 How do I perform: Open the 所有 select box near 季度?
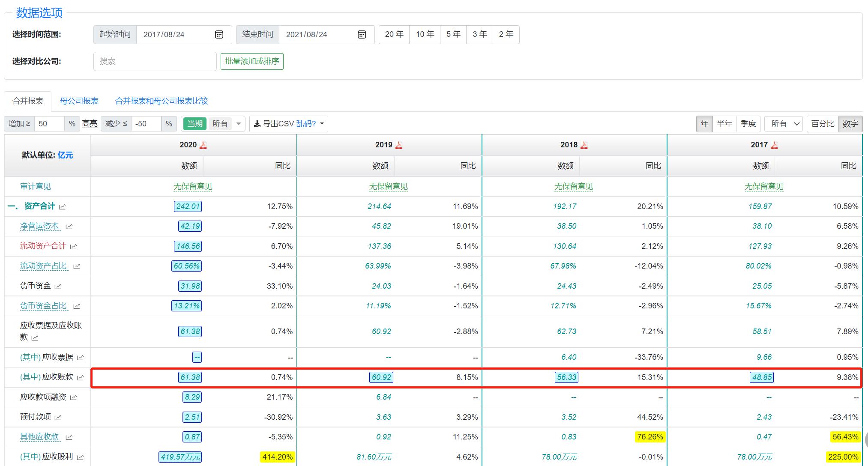784,124
